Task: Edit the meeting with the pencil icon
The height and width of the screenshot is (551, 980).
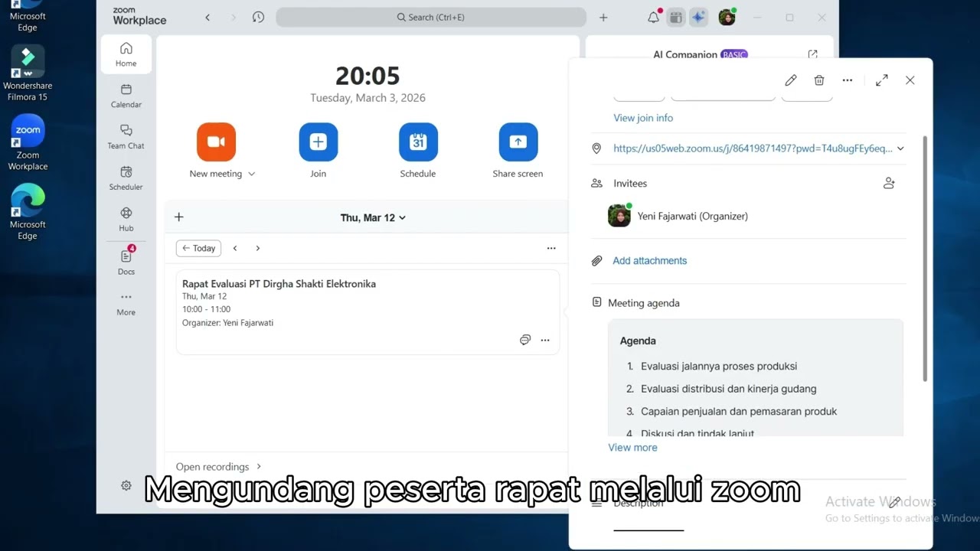Action: pyautogui.click(x=791, y=80)
